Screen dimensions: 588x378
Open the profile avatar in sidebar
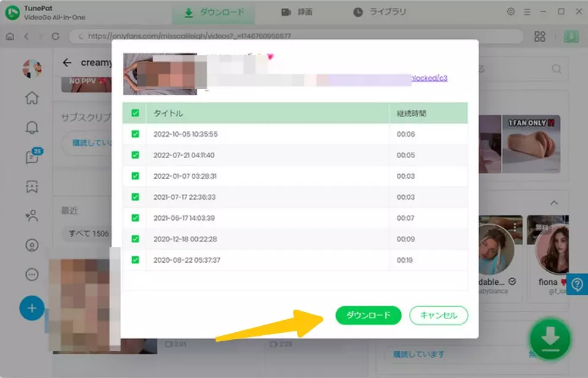pos(32,69)
